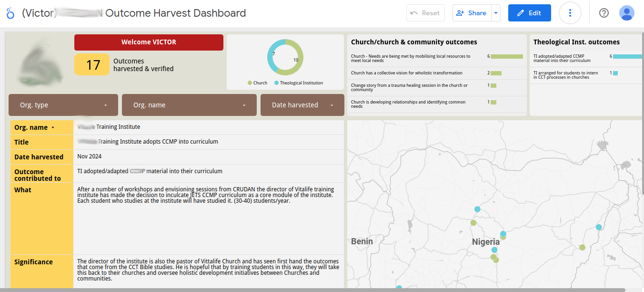
Task: Select the bar for TI adopted/adapted CCMP
Action: pyautogui.click(x=627, y=56)
